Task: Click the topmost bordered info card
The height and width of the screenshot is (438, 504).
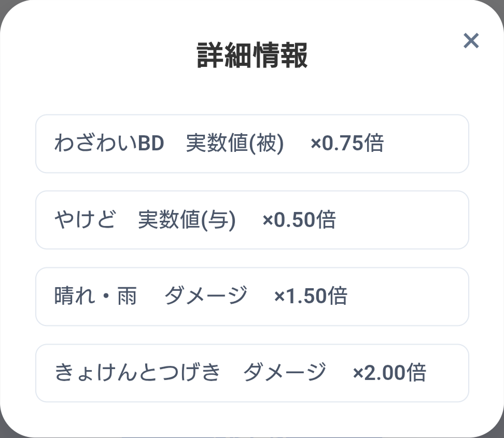Action: (x=252, y=144)
